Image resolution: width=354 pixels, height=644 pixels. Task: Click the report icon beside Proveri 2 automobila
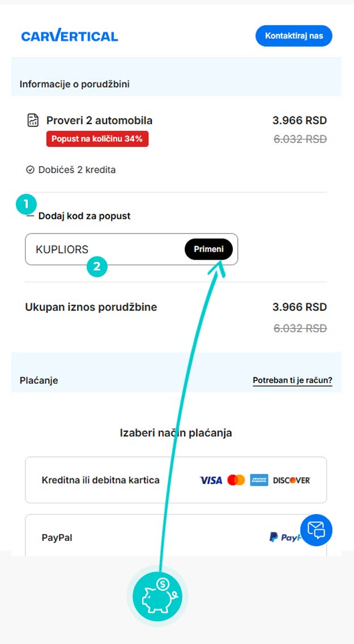click(33, 120)
